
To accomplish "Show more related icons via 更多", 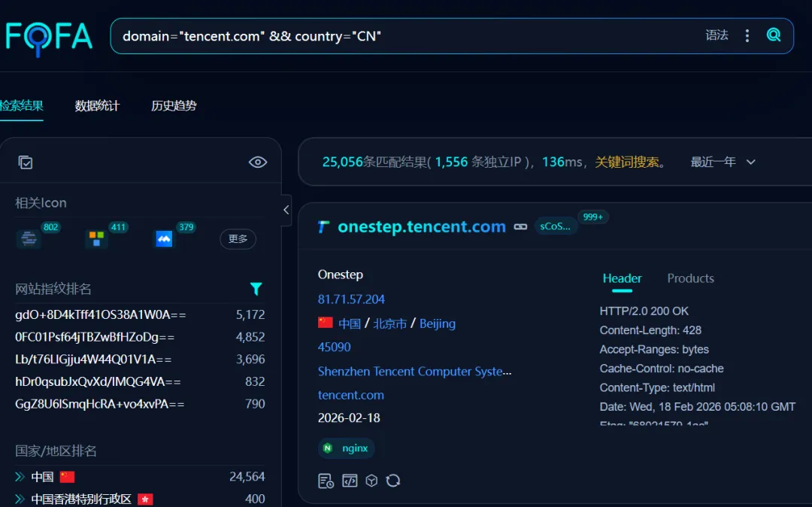I will tap(238, 238).
